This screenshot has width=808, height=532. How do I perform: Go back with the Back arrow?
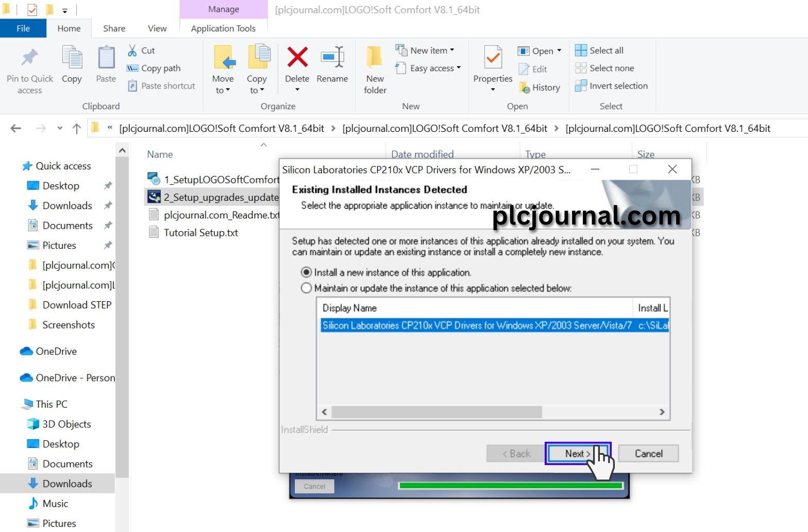16,128
